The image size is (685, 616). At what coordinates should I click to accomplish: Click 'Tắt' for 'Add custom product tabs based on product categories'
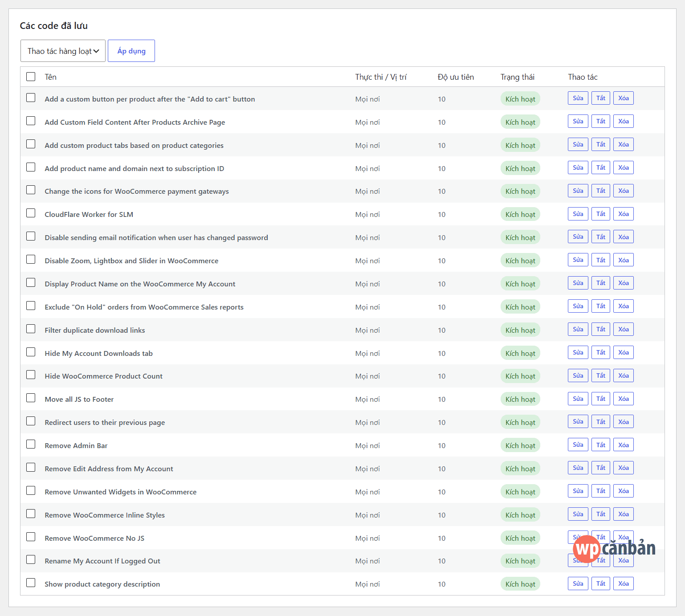pyautogui.click(x=601, y=144)
